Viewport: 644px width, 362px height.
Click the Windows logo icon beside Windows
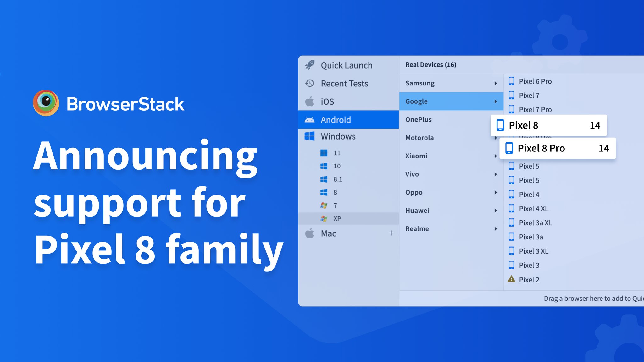tap(310, 136)
